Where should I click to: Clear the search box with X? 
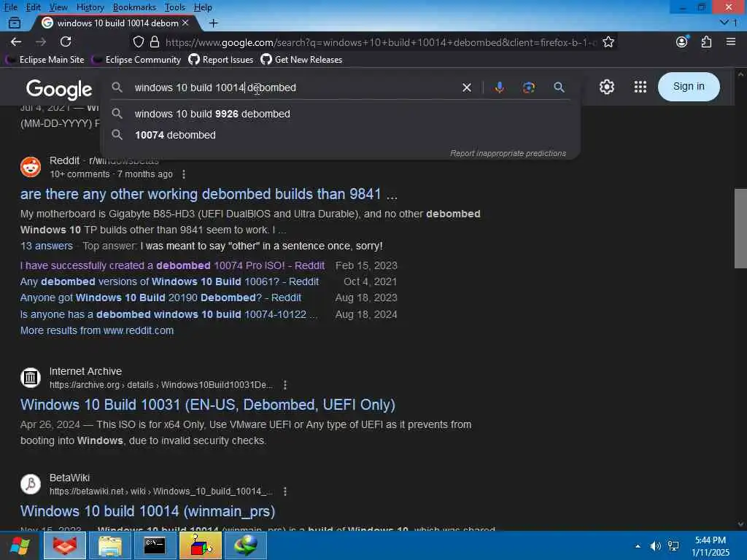coord(467,87)
